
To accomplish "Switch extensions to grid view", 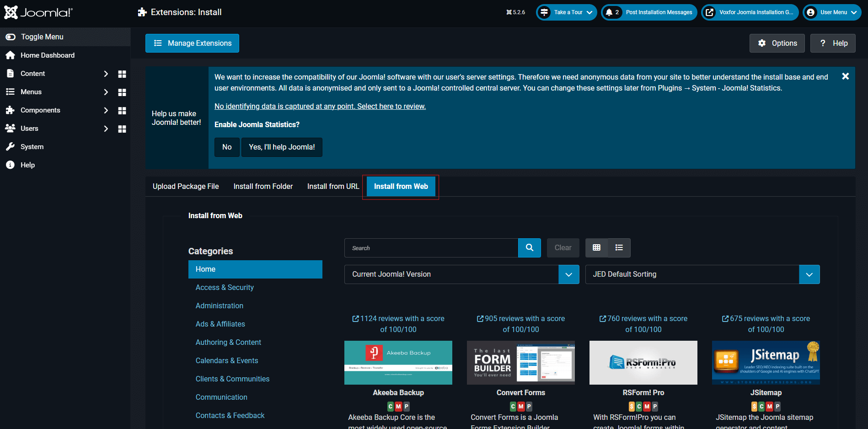I will click(596, 247).
